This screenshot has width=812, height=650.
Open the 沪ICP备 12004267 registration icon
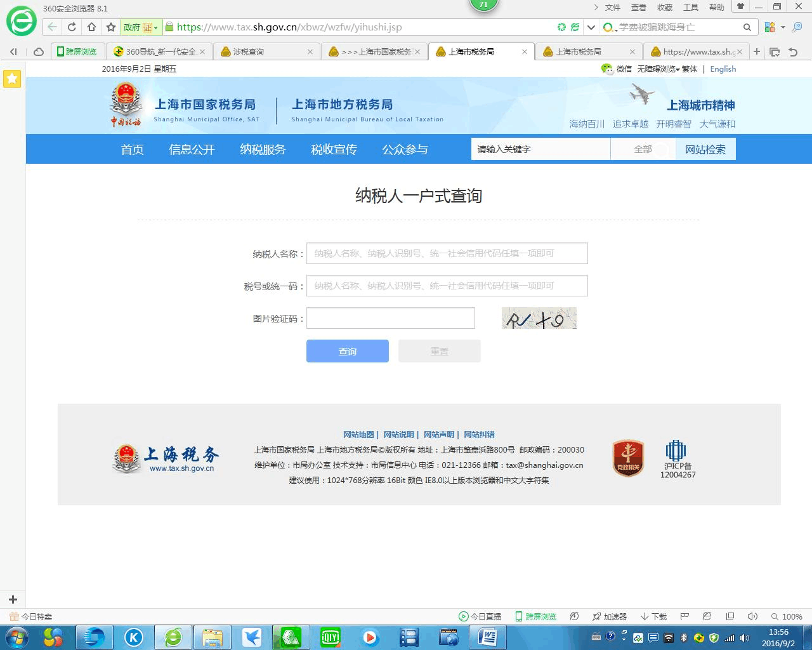678,460
